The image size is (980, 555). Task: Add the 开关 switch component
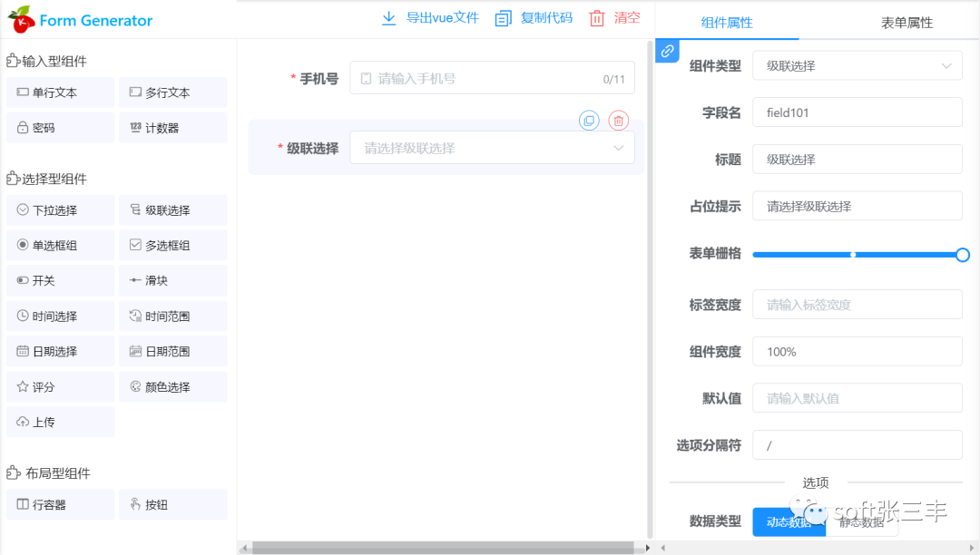point(60,280)
